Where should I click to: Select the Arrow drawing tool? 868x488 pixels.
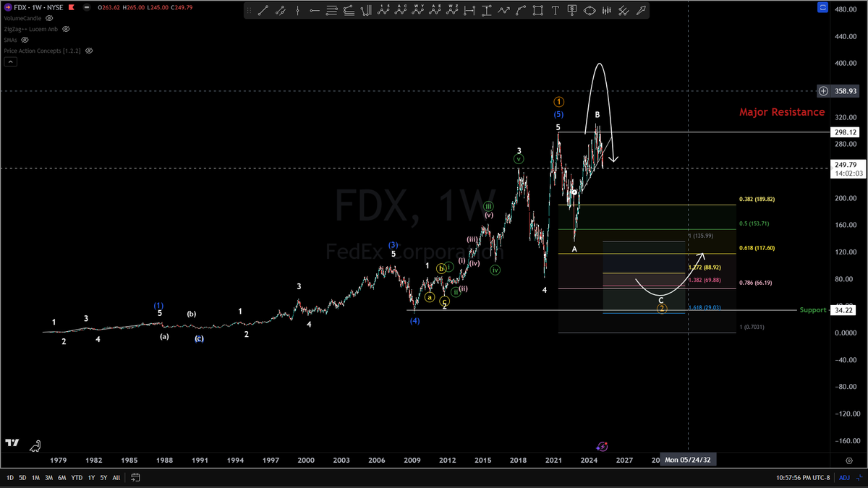click(x=641, y=10)
